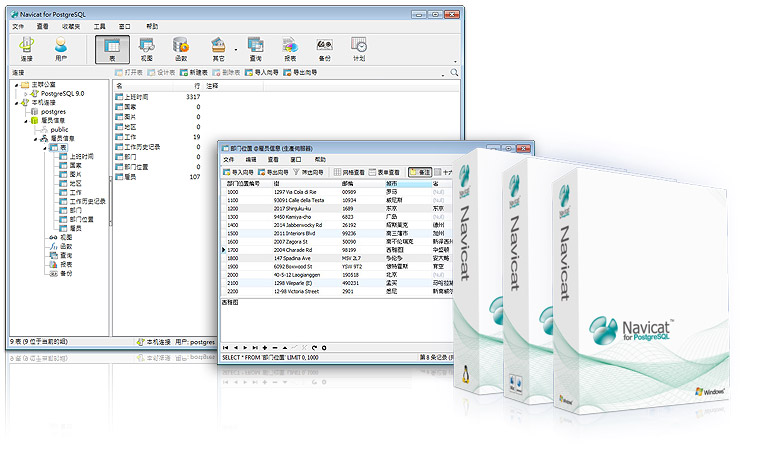Select 部门位置 in connection tree
The image size is (765, 467).
81,219
